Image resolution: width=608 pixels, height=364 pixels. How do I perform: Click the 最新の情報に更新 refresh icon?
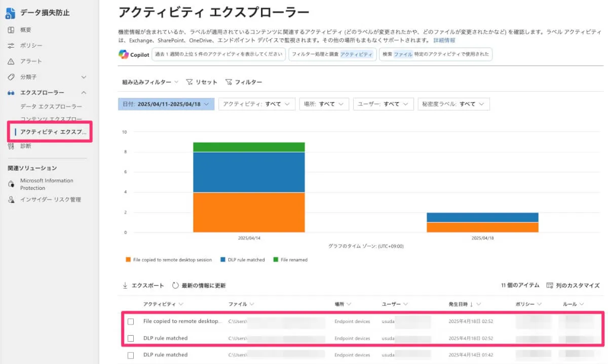tap(176, 286)
